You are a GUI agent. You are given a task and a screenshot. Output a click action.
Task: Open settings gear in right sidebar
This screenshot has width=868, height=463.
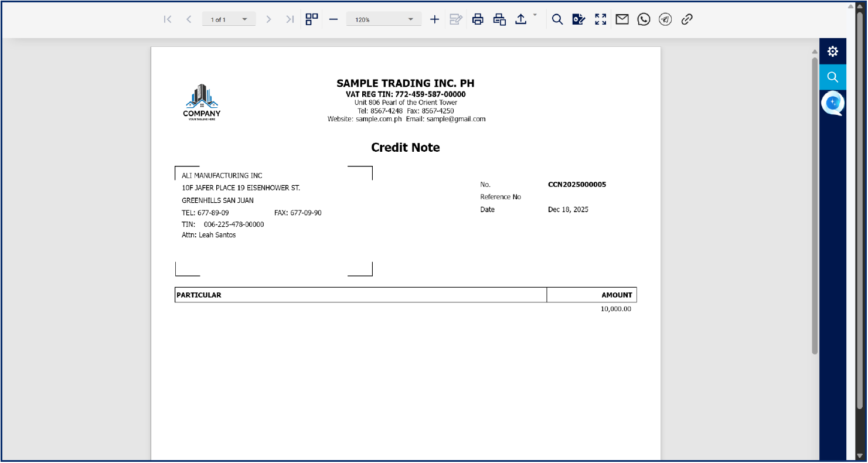833,52
